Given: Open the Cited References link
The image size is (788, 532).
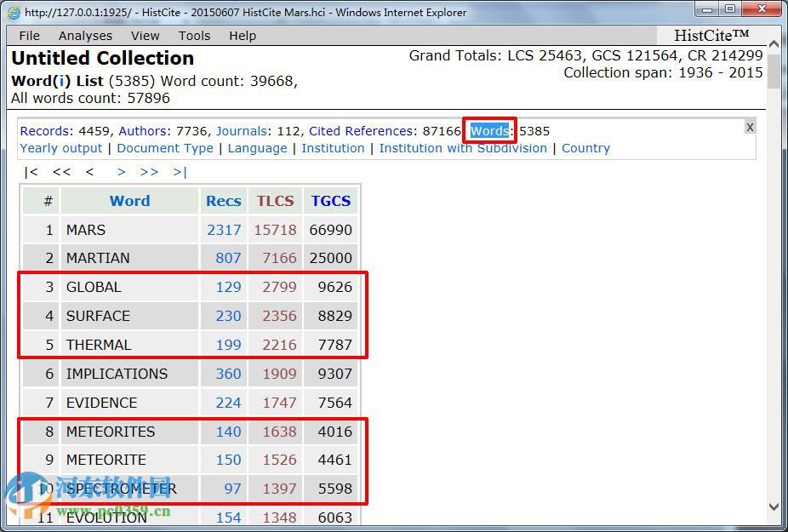Looking at the screenshot, I should (361, 131).
